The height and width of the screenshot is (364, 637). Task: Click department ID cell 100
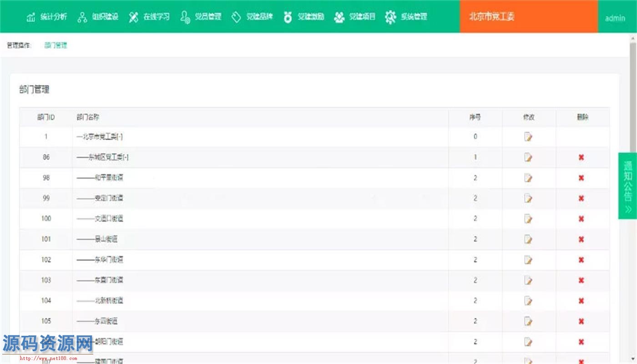pyautogui.click(x=46, y=218)
